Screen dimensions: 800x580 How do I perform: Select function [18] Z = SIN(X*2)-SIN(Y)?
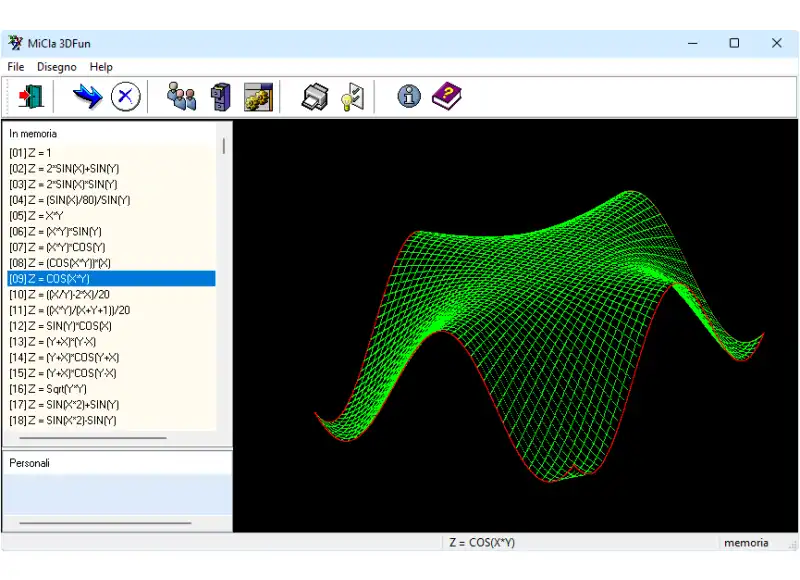111,420
